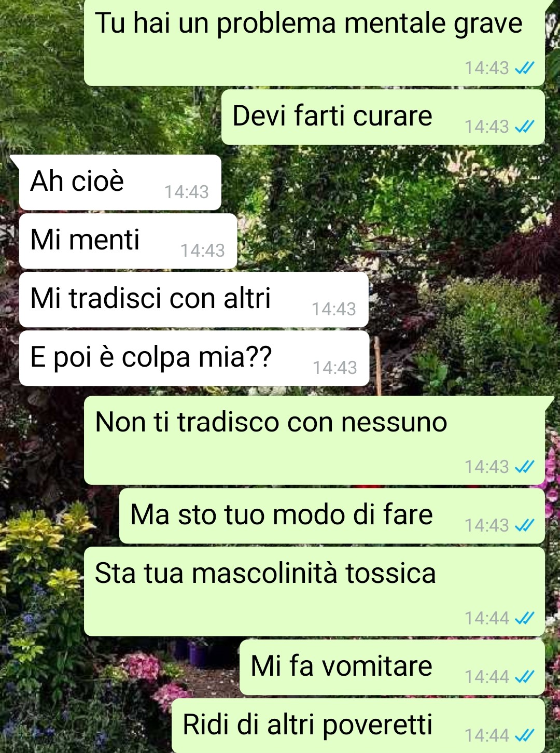Tap the 'Ah cioè' received message
Screen dimensions: 560x753
(x=120, y=183)
